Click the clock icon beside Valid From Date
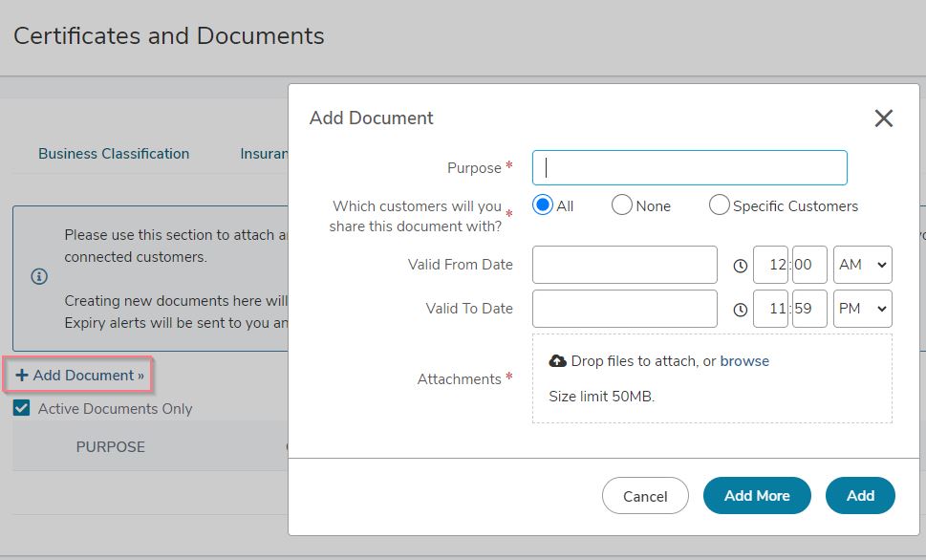This screenshot has height=560, width=926. (740, 266)
